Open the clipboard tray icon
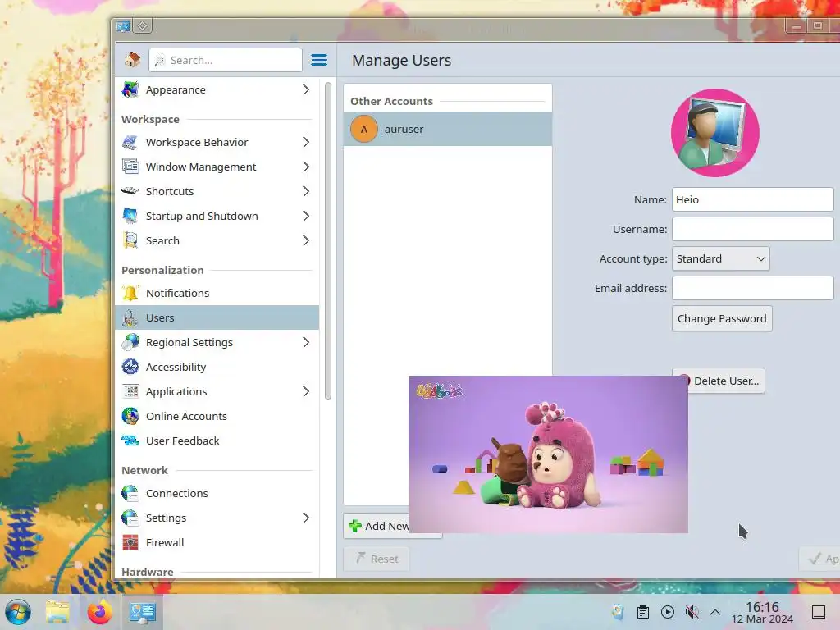Viewport: 840px width, 630px height. tap(643, 612)
